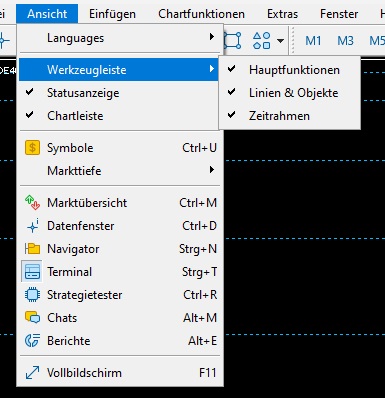385x398 pixels.
Task: Switch to M3 timeframe
Action: point(345,41)
